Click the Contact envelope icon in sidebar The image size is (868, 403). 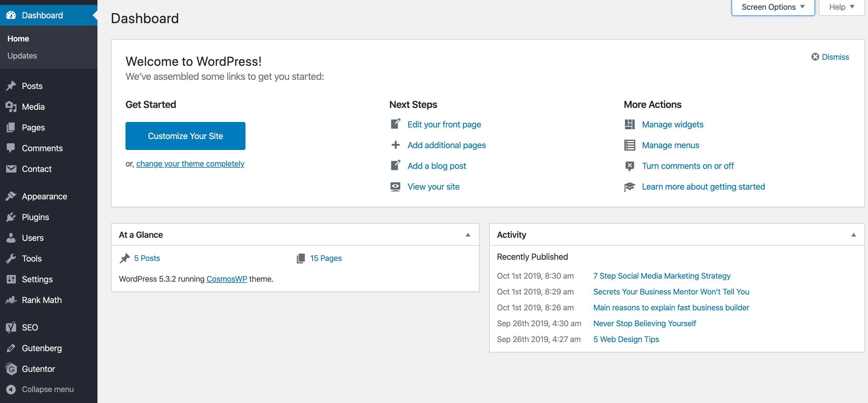click(x=11, y=169)
